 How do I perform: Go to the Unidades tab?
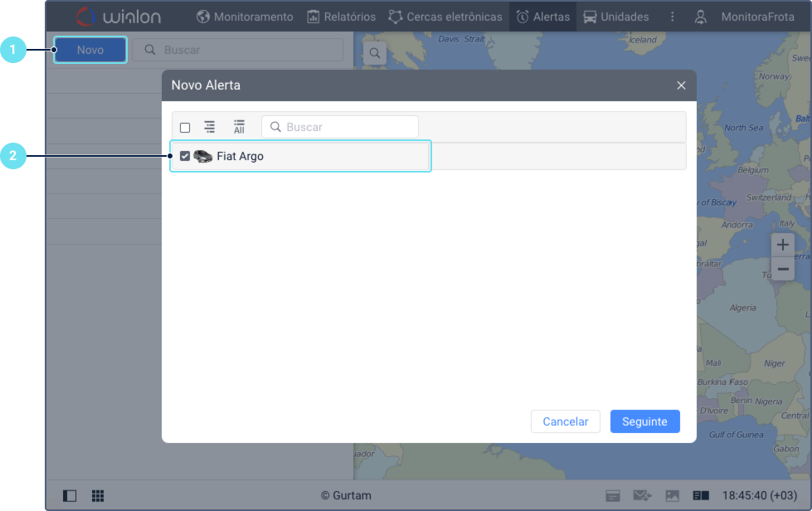coord(615,17)
